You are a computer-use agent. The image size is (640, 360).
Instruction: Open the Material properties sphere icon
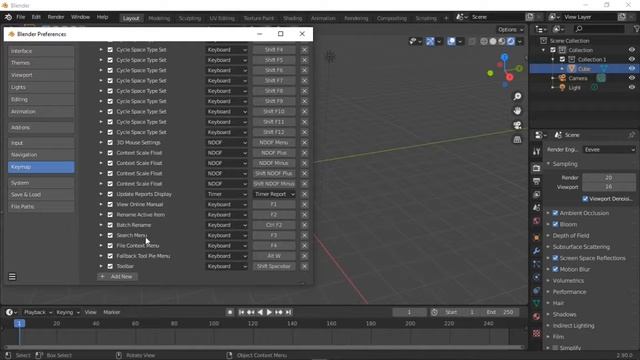(x=536, y=316)
